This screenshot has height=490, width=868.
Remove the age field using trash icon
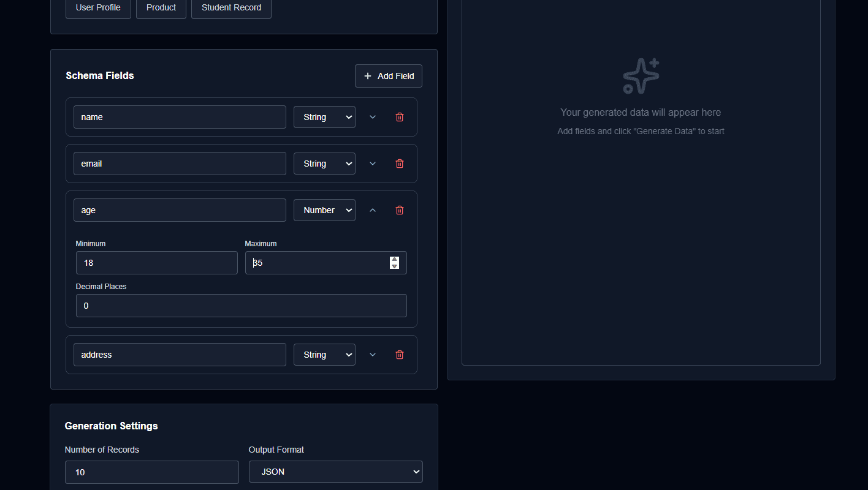click(x=400, y=210)
